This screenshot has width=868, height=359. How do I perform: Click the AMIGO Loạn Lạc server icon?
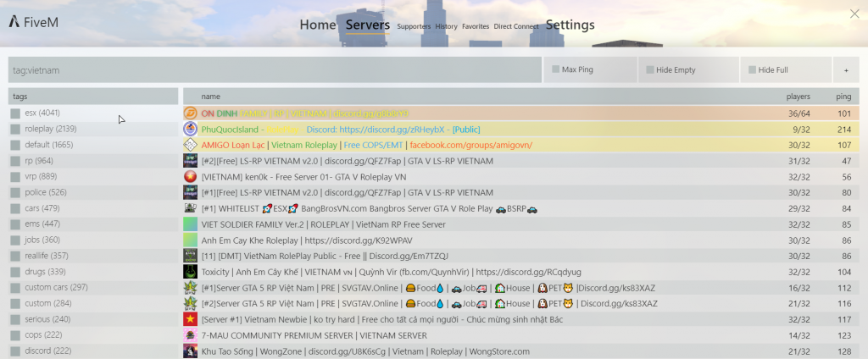(x=191, y=145)
